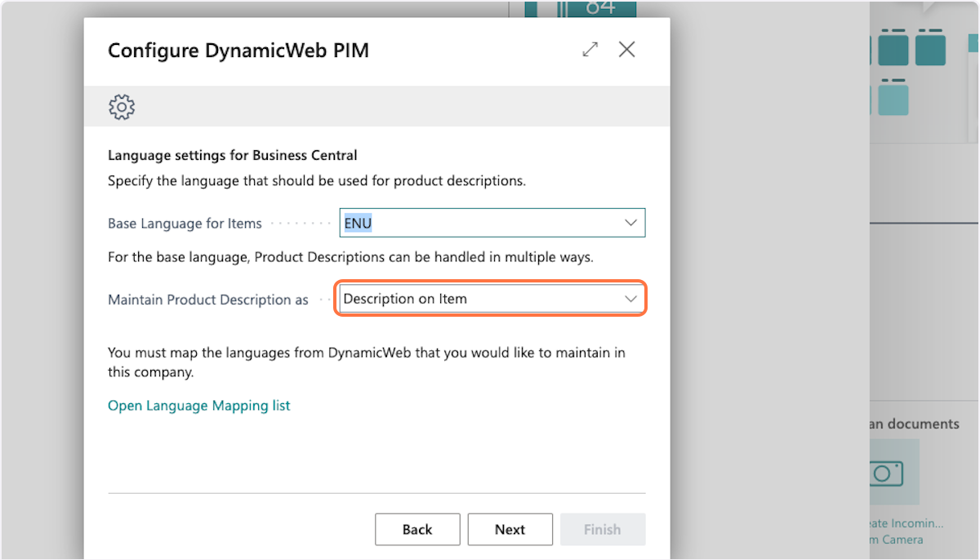Click the lighter teal tile in the second row
This screenshot has width=980, height=560.
coord(893,100)
